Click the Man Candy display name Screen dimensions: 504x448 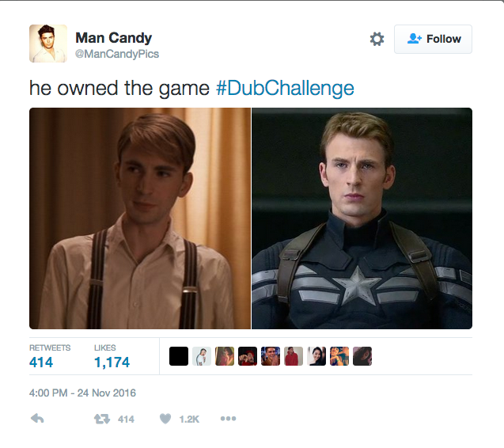click(113, 38)
